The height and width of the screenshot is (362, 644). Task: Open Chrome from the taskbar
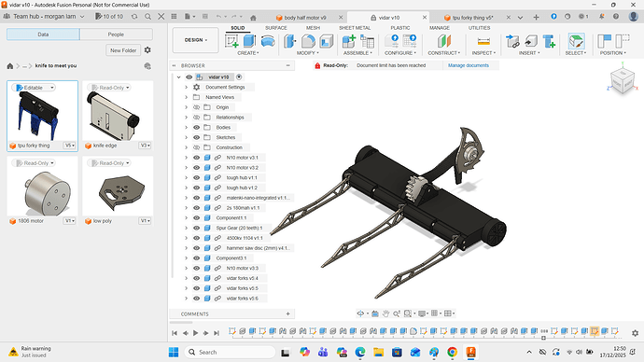[452, 352]
